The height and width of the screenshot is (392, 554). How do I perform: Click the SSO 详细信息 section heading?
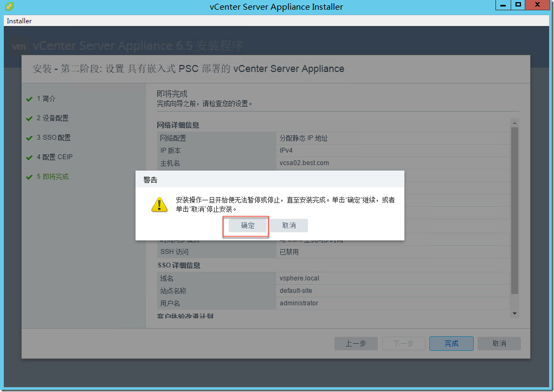(179, 265)
